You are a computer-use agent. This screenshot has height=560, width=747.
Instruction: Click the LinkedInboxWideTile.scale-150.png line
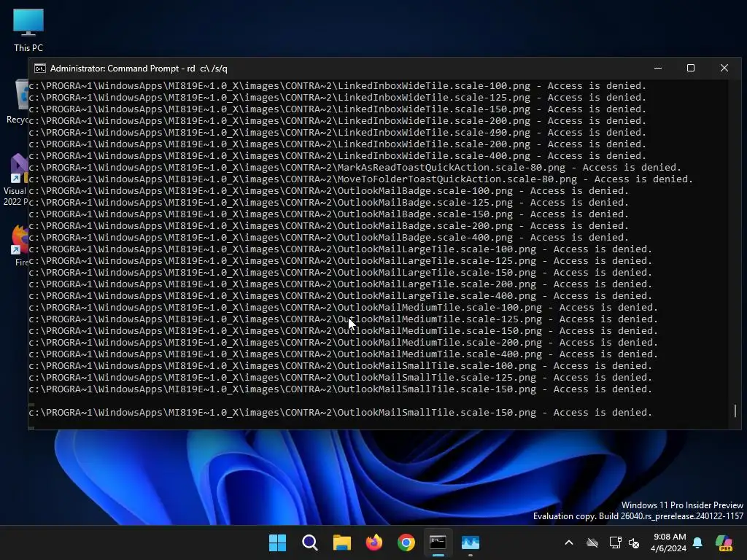click(x=337, y=109)
